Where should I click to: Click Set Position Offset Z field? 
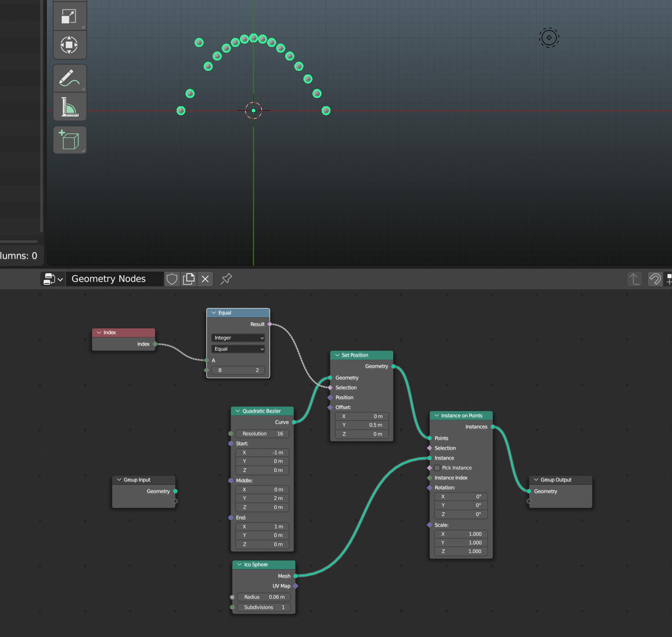pyautogui.click(x=362, y=434)
